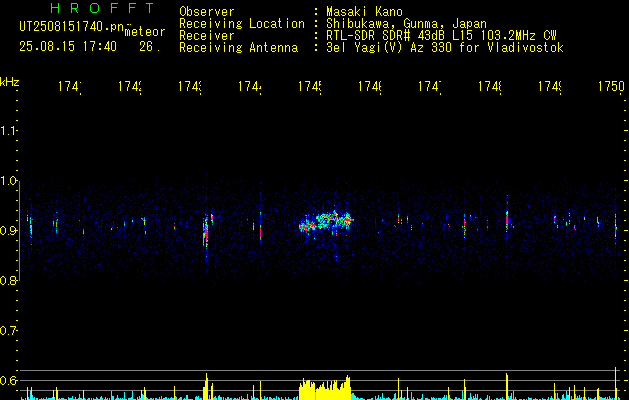The width and height of the screenshot is (629, 400).
Task: Click the 0.6 frequency axis label
Action: click(8, 380)
